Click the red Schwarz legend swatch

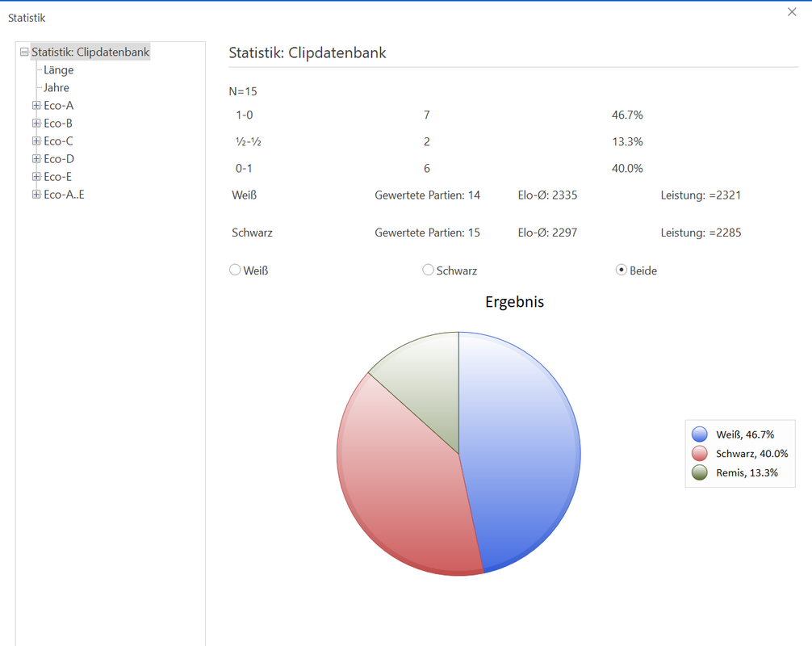coord(700,453)
